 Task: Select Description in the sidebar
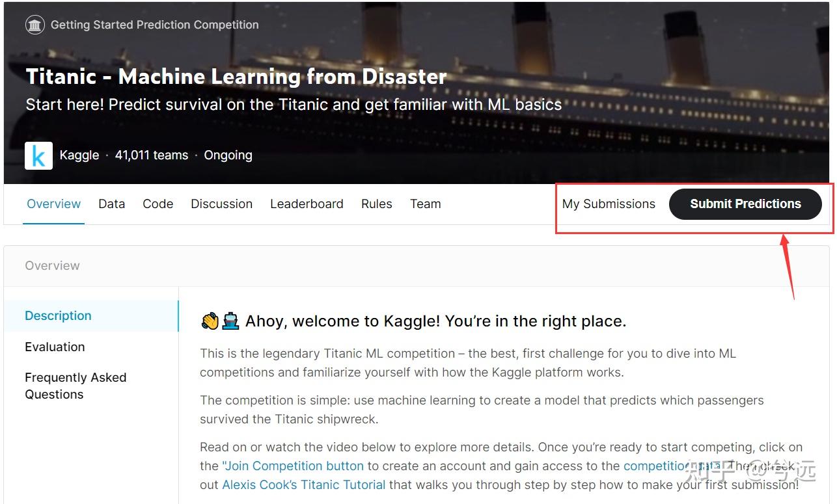[58, 315]
